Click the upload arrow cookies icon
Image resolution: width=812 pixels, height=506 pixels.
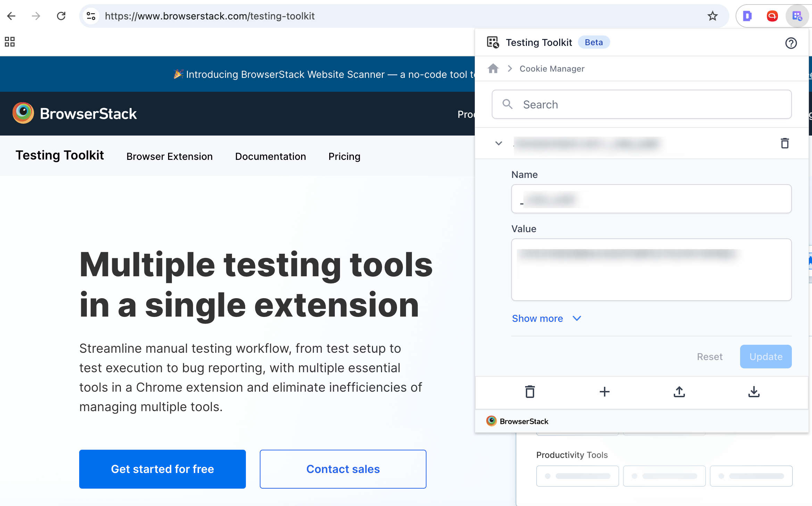click(679, 392)
